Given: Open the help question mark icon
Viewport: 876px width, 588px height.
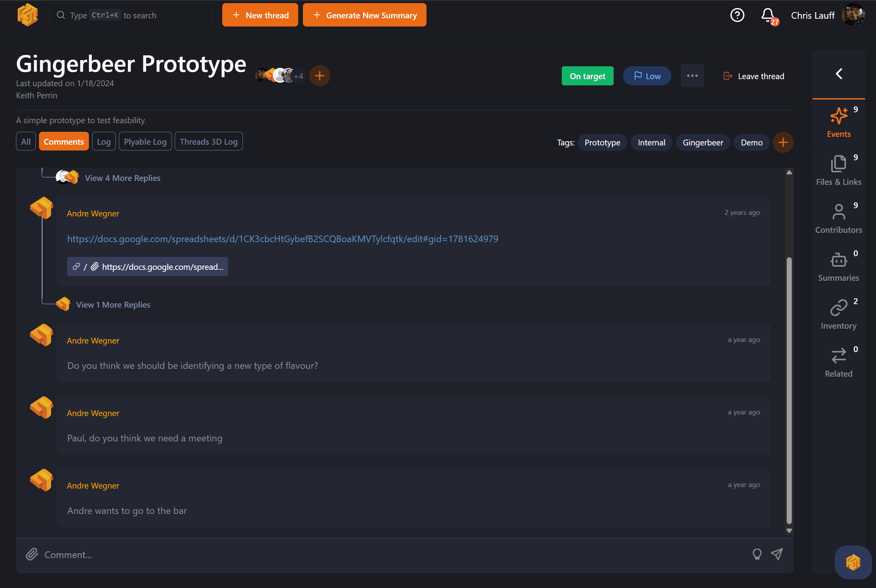Looking at the screenshot, I should 737,15.
